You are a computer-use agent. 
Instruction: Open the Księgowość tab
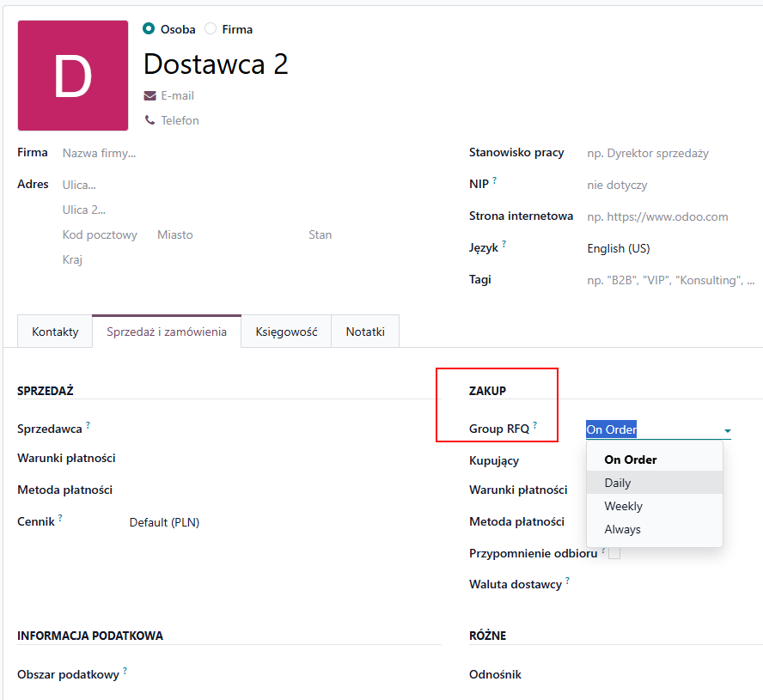coord(286,332)
